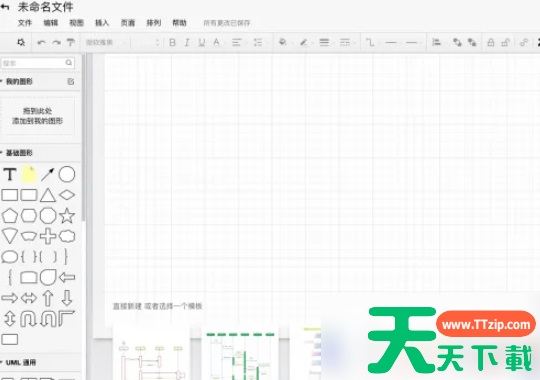
Task: Open the 帮助 menu
Action: pos(179,23)
